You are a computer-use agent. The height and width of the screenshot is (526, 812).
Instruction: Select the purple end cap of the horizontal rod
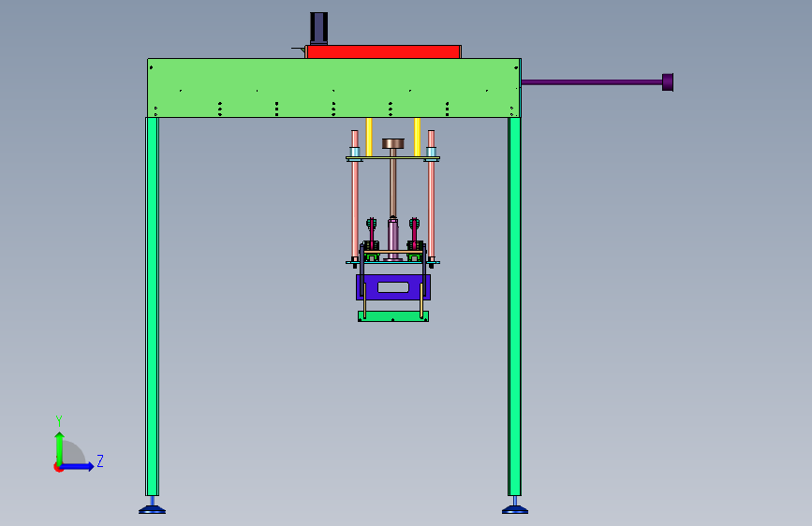(668, 81)
